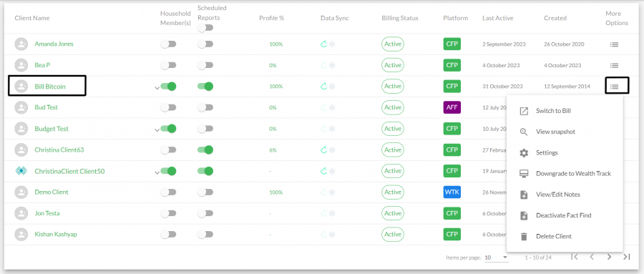The height and width of the screenshot is (274, 644).
Task: Open Settings from the options menu
Action: 565,153
